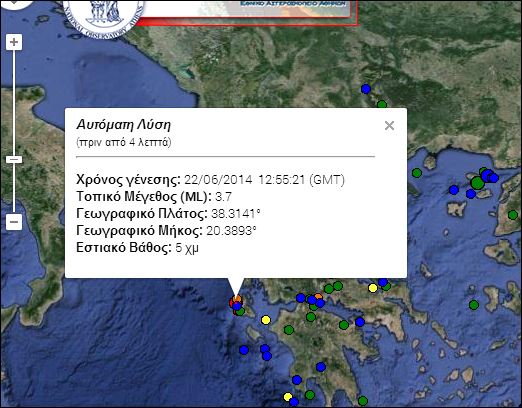Click the text (πριν από 4 λεπτά)
522x408 pixels.
pyautogui.click(x=124, y=142)
